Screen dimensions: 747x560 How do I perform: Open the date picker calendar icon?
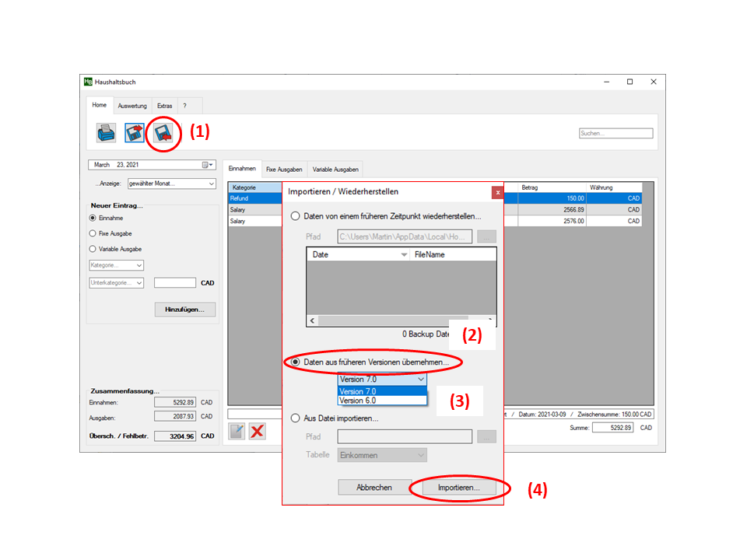tap(207, 165)
